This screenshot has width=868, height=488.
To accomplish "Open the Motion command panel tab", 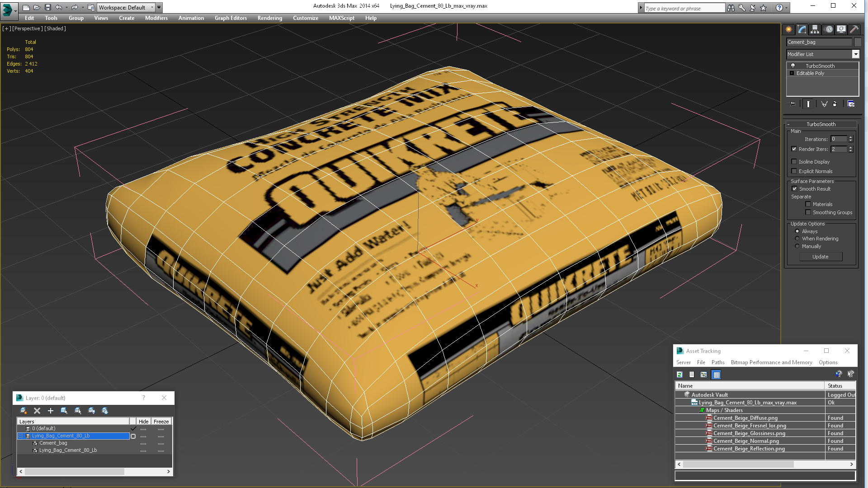I will 828,29.
